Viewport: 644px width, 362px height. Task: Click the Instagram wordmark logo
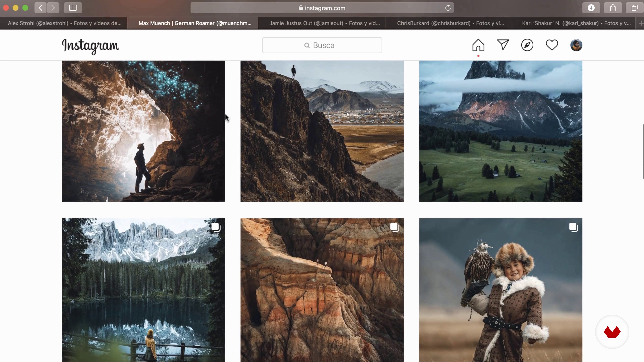tap(91, 46)
